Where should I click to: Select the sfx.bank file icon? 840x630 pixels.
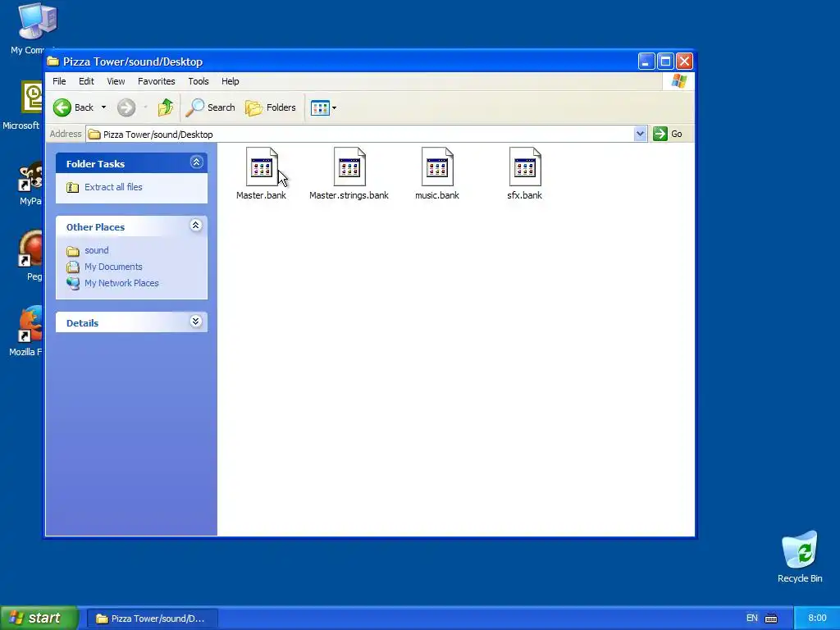pyautogui.click(x=525, y=167)
